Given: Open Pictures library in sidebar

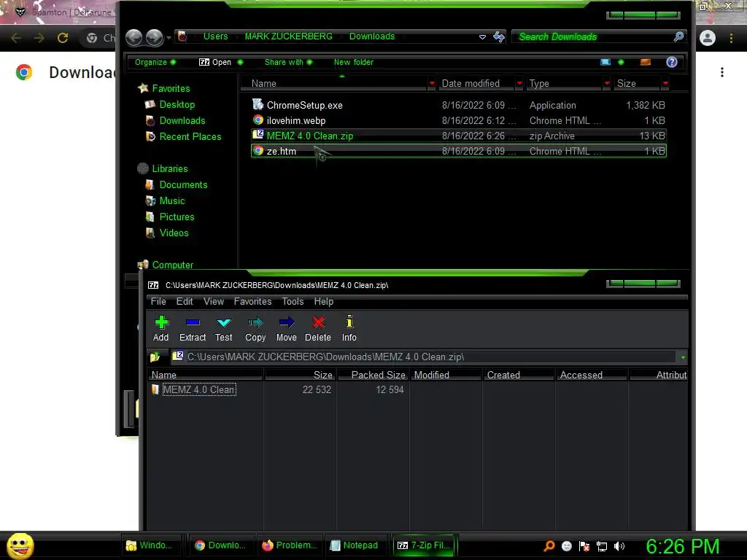Looking at the screenshot, I should [177, 217].
